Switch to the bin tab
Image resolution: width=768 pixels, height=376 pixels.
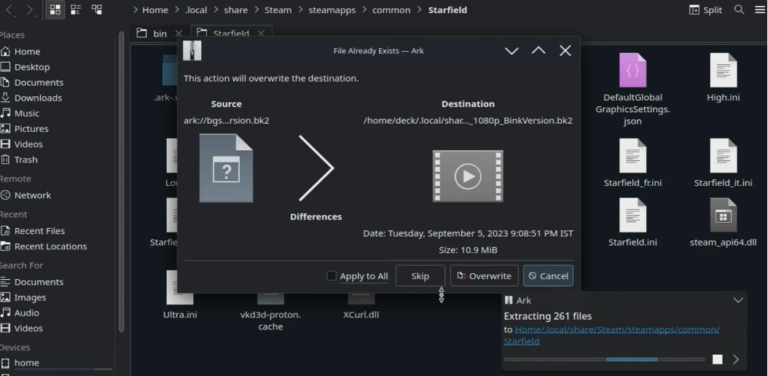[159, 33]
